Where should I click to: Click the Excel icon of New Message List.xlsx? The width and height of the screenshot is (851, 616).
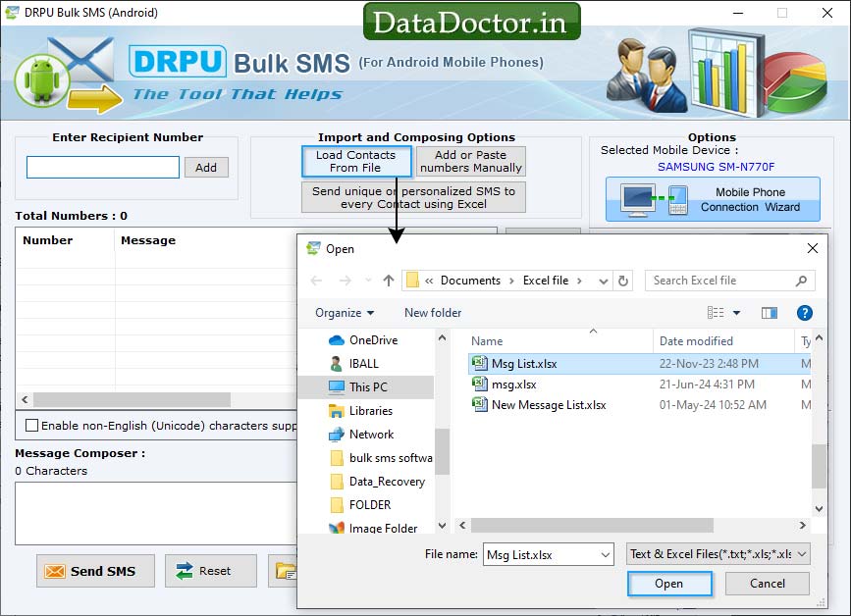tap(480, 404)
